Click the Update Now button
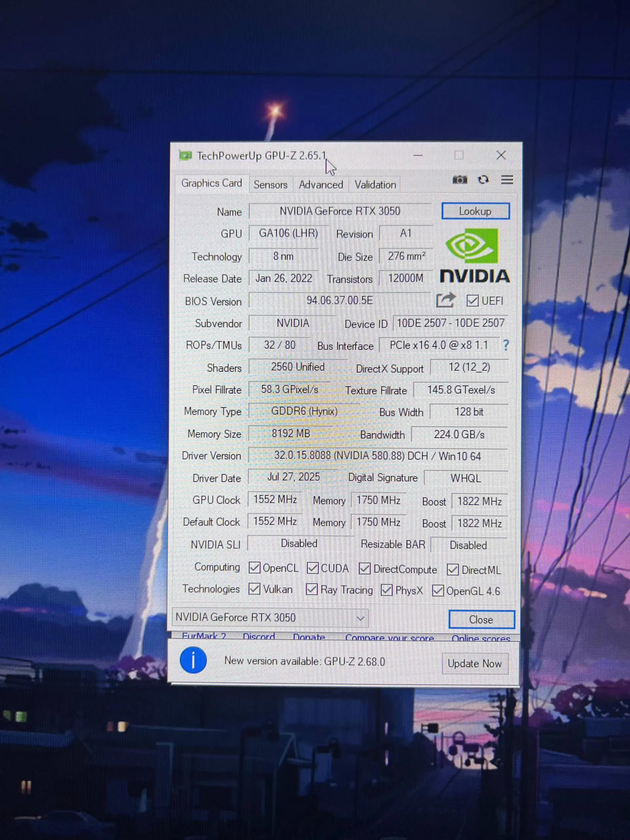 (475, 663)
